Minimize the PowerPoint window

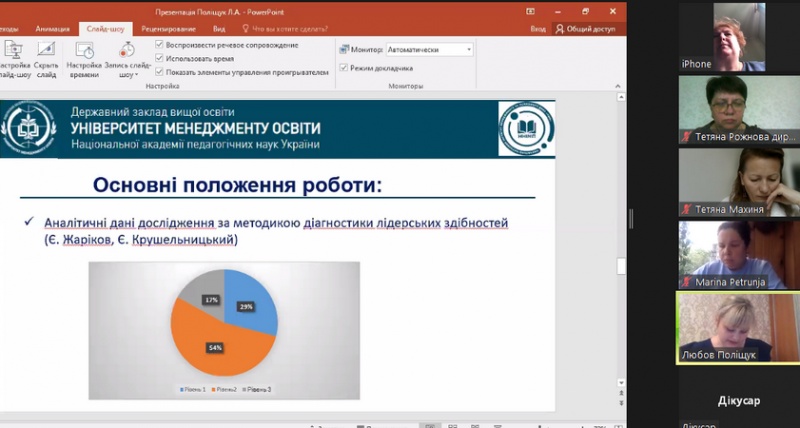(558, 11)
